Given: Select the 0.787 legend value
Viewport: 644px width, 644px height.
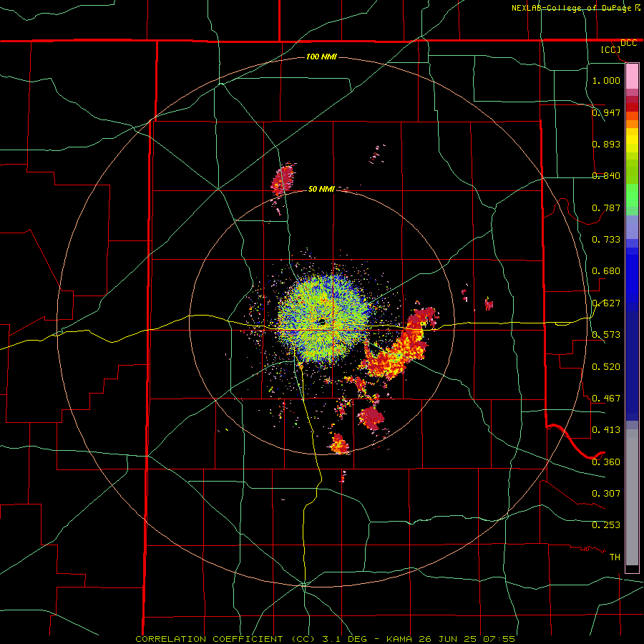Looking at the screenshot, I should (x=606, y=208).
